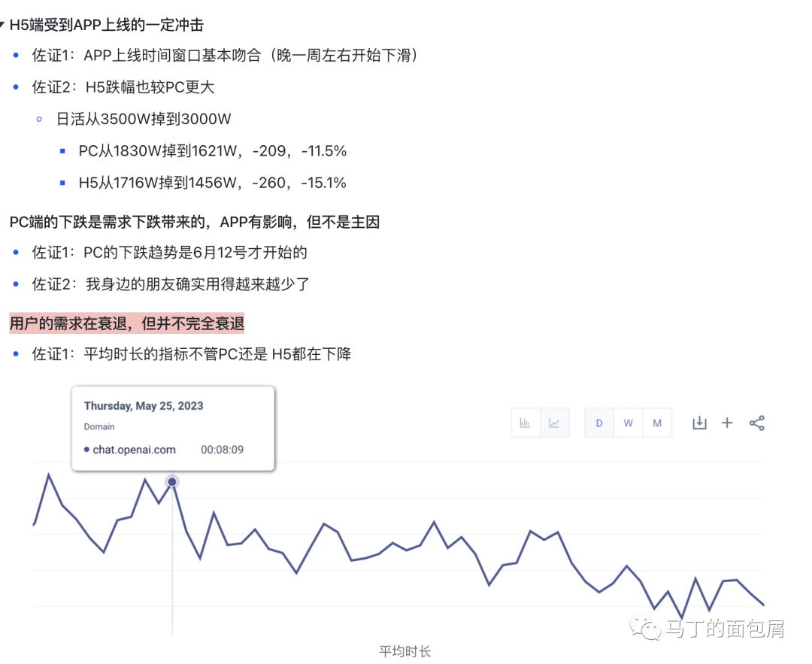Select the M monthly granularity tab
Viewport: 812px width, 664px height.
(x=657, y=423)
